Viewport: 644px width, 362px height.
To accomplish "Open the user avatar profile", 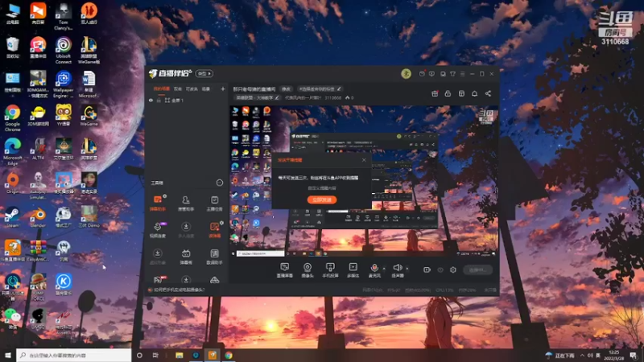I will click(406, 74).
